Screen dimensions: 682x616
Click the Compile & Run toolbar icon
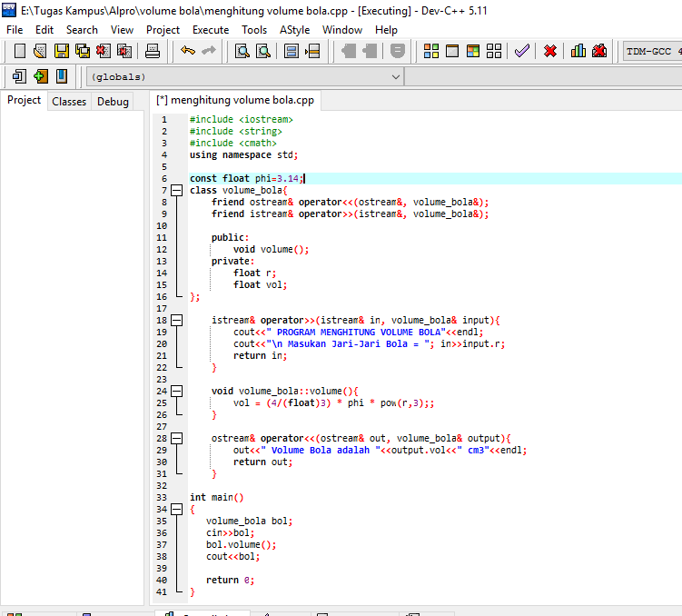pos(473,51)
